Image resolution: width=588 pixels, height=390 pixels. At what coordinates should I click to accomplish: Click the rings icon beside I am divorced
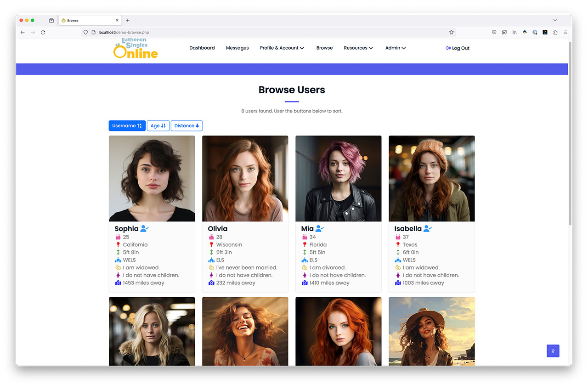pyautogui.click(x=305, y=267)
